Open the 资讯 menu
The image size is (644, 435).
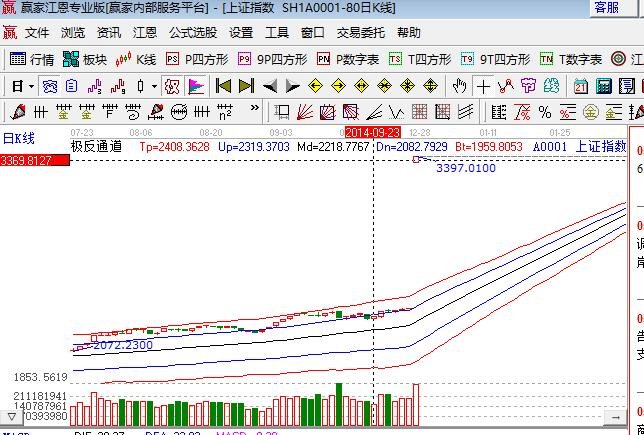point(109,32)
